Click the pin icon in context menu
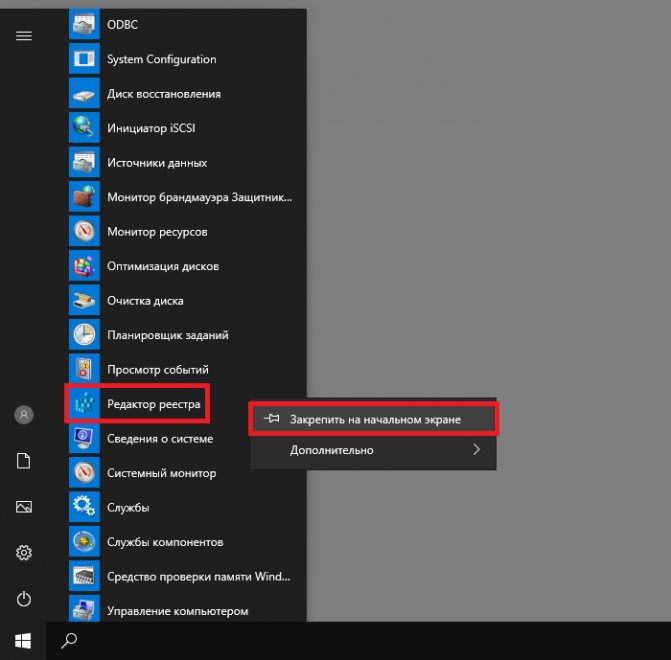This screenshot has height=660, width=671. point(271,418)
